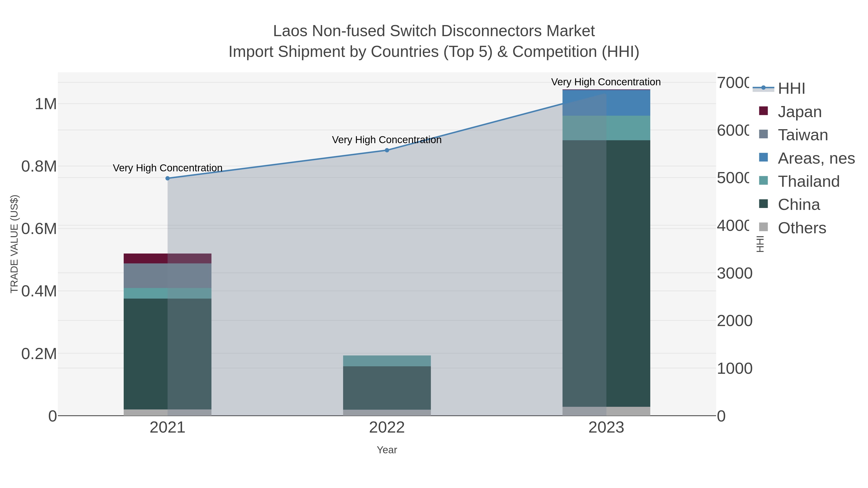Click the China dark green legend swatch

coord(763,204)
